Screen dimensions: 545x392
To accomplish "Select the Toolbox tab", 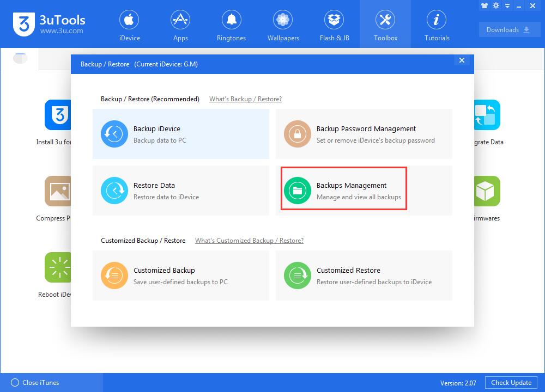I will coord(385,24).
